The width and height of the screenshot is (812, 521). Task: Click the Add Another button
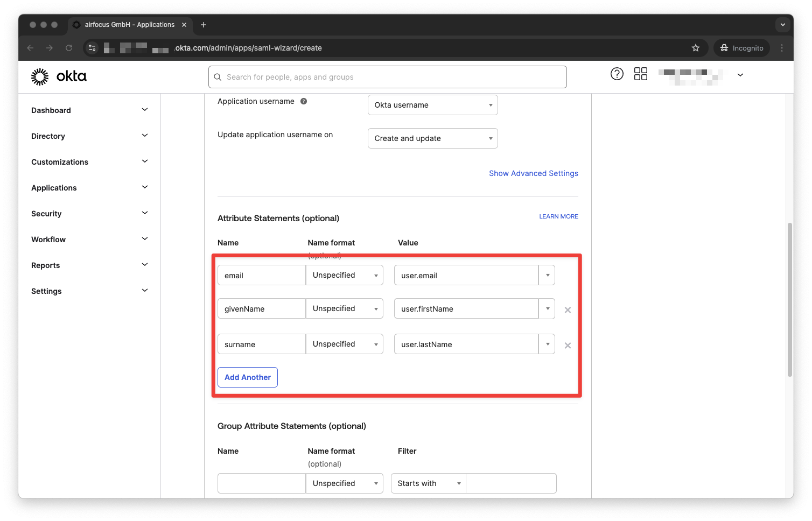[247, 377]
